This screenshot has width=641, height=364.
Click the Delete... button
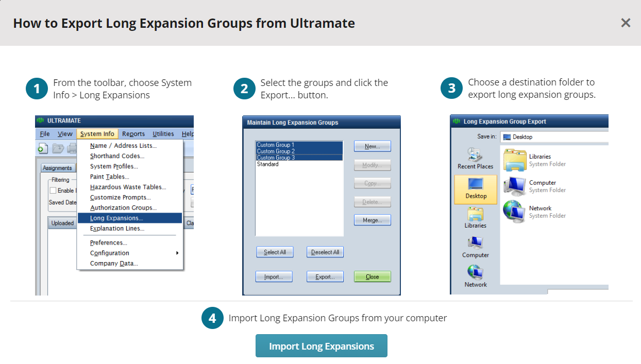[x=373, y=202]
